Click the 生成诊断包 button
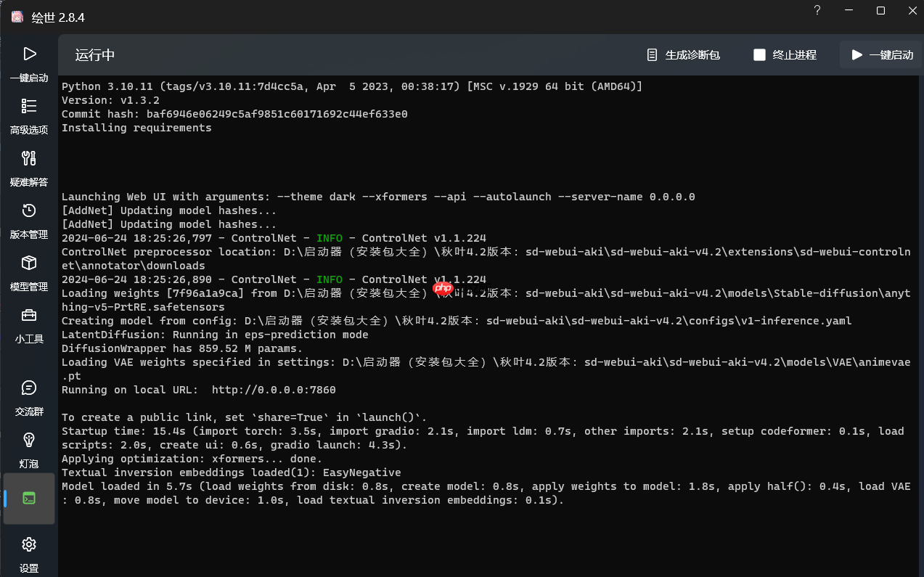 (x=682, y=54)
